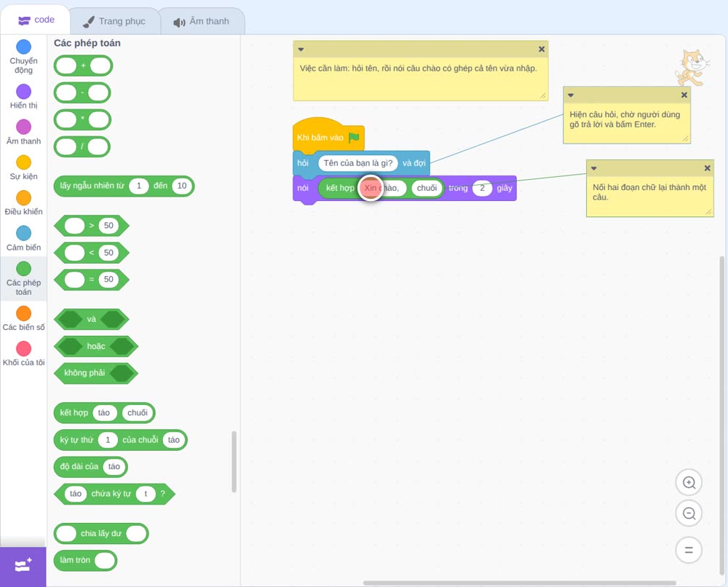Click the block palette vertical scrollbar
Screen dimensions: 728x587
(x=234, y=462)
